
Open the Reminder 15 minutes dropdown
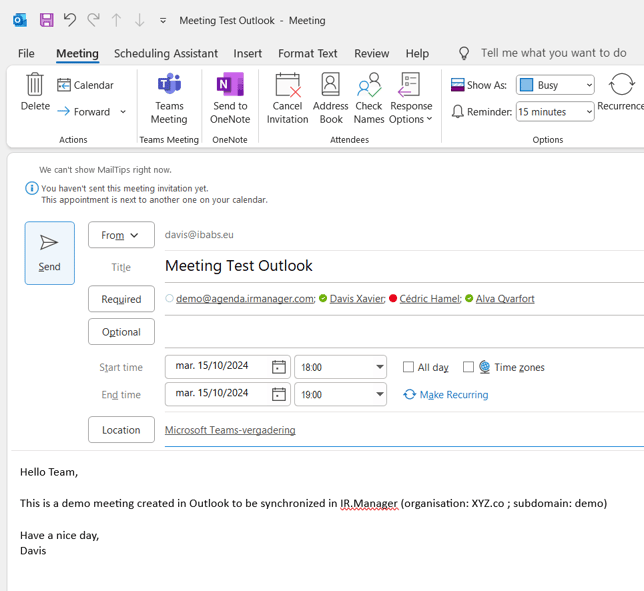(555, 112)
